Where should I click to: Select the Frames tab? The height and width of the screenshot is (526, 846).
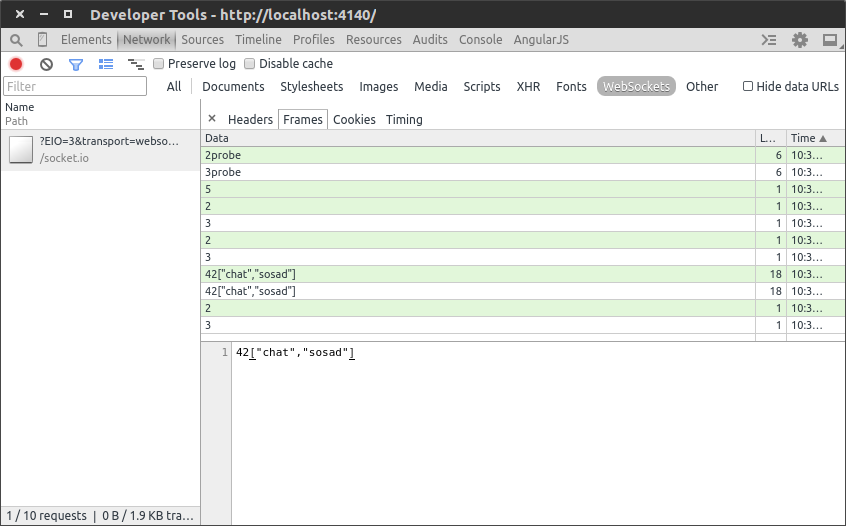303,119
